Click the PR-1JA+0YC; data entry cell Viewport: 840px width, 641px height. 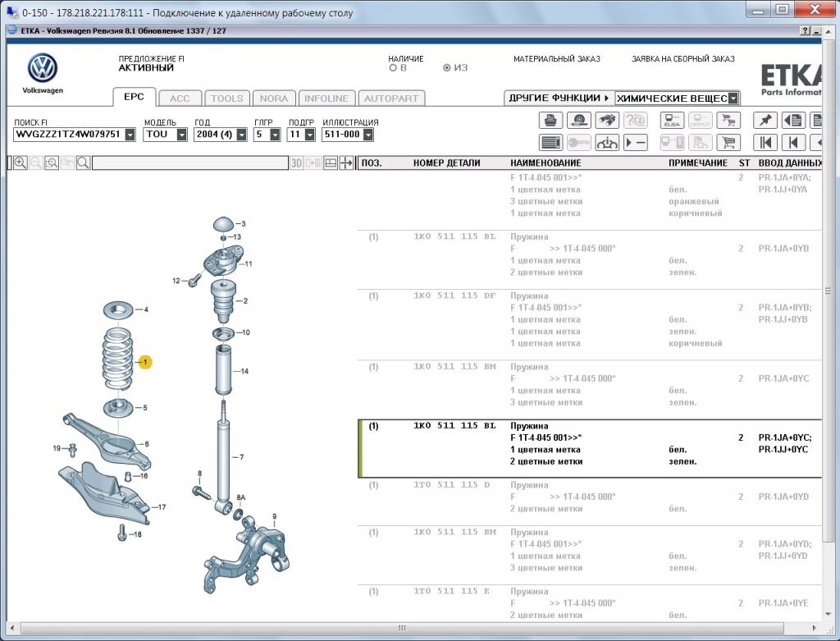(785, 438)
